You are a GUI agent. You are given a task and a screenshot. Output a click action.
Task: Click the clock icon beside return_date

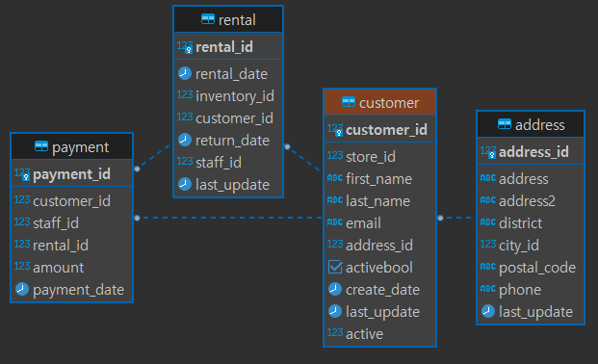click(185, 140)
